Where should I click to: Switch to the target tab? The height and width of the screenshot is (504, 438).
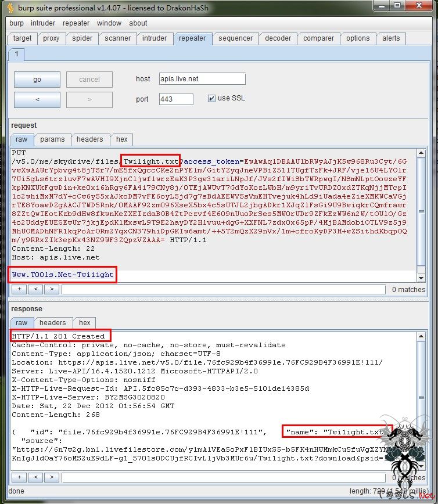click(x=22, y=38)
